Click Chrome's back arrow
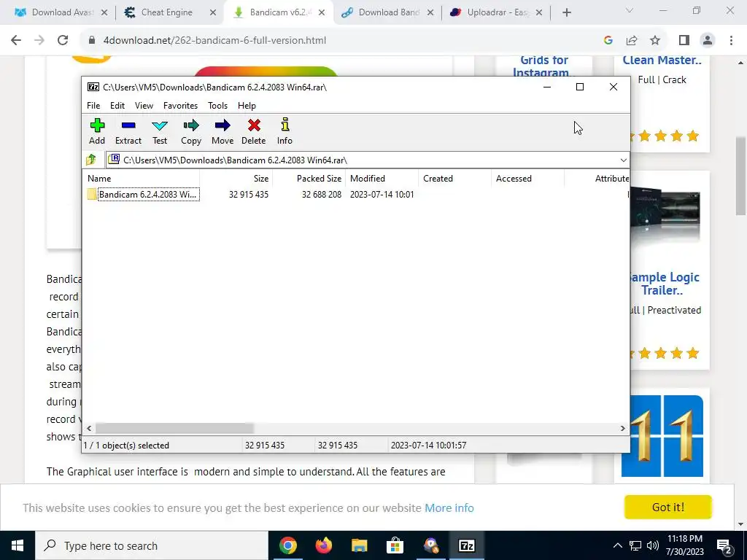 pyautogui.click(x=16, y=41)
